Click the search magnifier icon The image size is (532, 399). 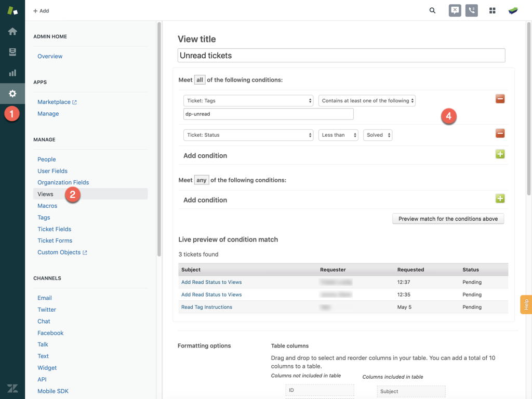(432, 10)
